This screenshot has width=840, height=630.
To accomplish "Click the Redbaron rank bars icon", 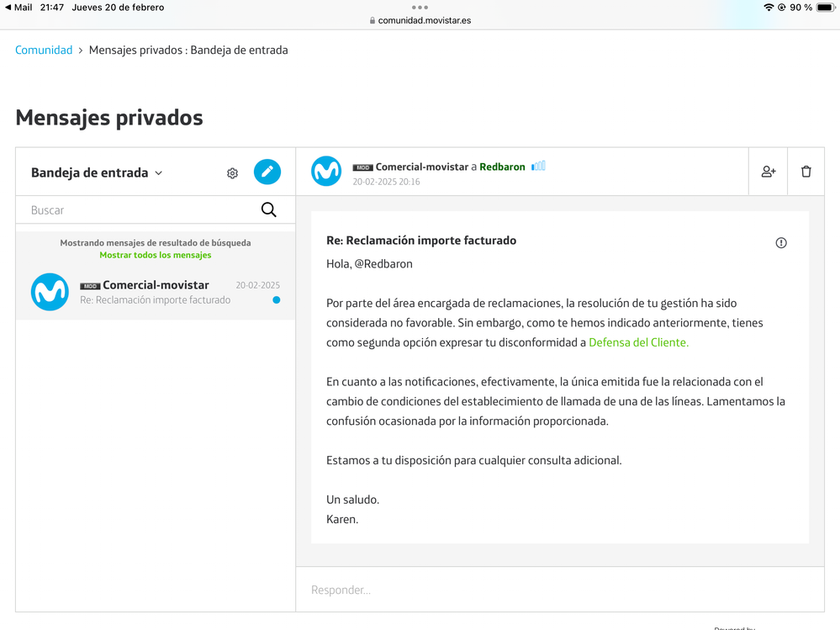I will (538, 167).
